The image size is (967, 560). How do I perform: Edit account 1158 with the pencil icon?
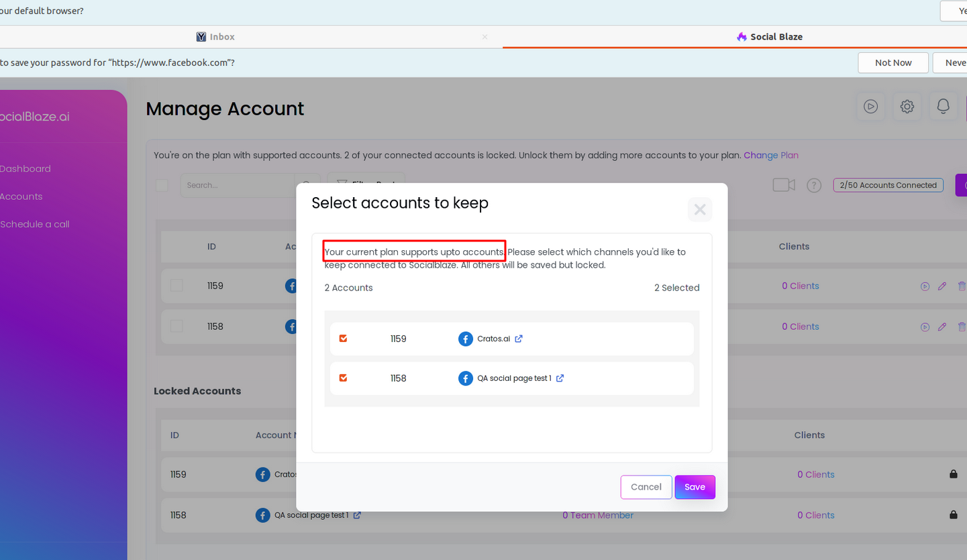pos(942,327)
